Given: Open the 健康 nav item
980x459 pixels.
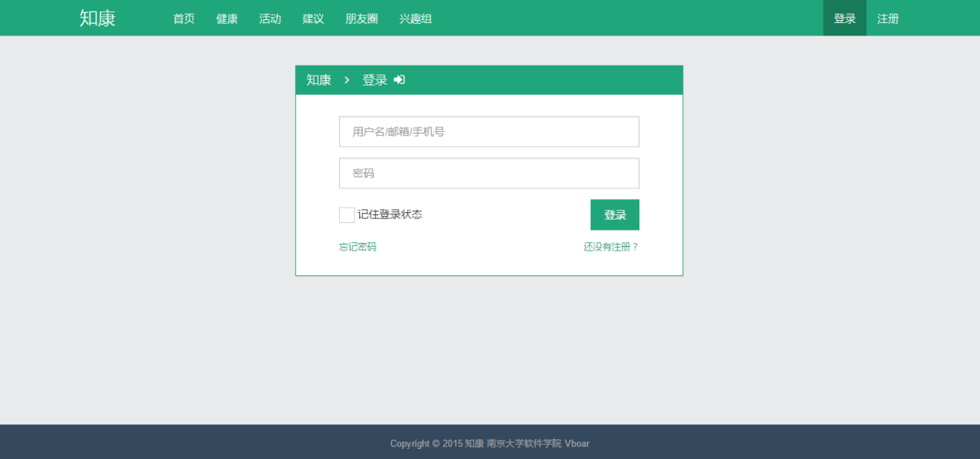Looking at the screenshot, I should [x=227, y=19].
